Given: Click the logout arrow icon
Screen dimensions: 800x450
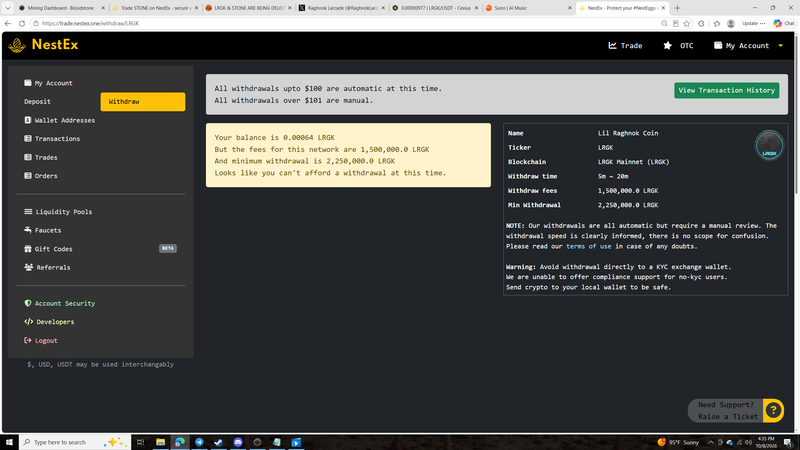Looking at the screenshot, I should 28,340.
